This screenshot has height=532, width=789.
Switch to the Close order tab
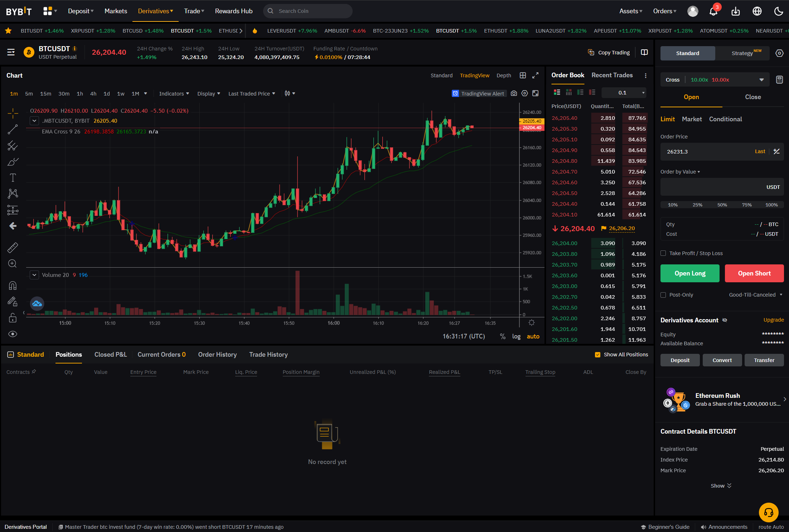coord(753,97)
